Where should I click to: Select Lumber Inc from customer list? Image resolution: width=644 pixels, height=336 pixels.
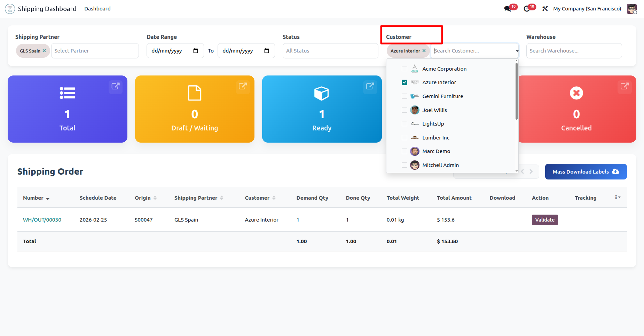coord(435,138)
